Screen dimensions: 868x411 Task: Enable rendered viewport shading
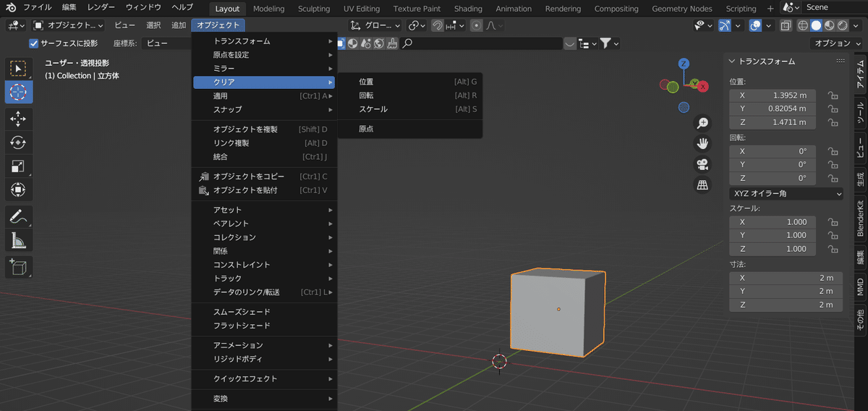(843, 25)
